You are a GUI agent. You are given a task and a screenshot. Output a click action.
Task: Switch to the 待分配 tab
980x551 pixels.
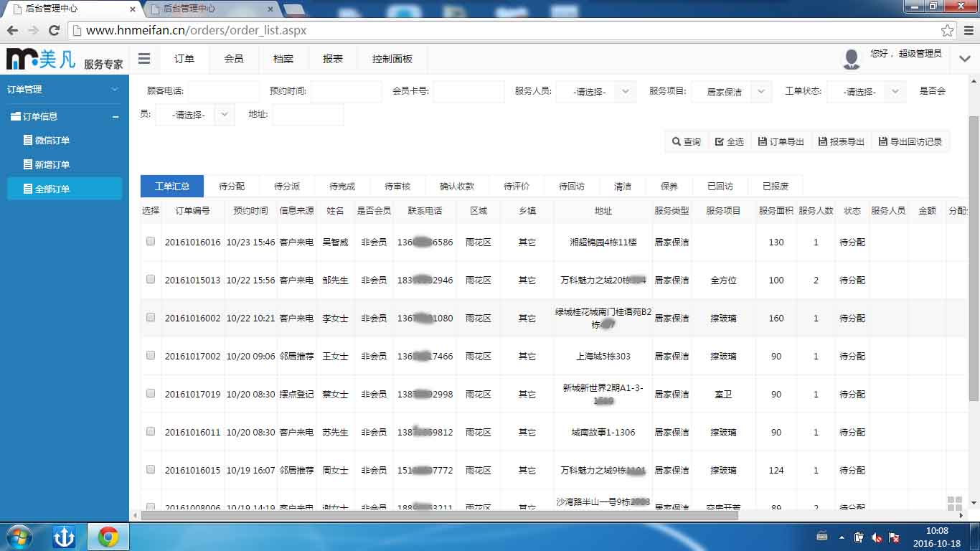(232, 186)
